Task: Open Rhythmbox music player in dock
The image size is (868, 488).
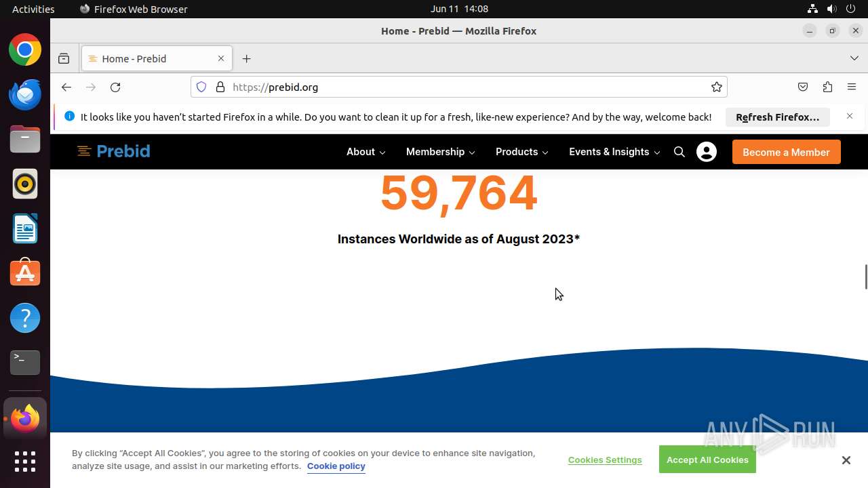Action: (25, 184)
